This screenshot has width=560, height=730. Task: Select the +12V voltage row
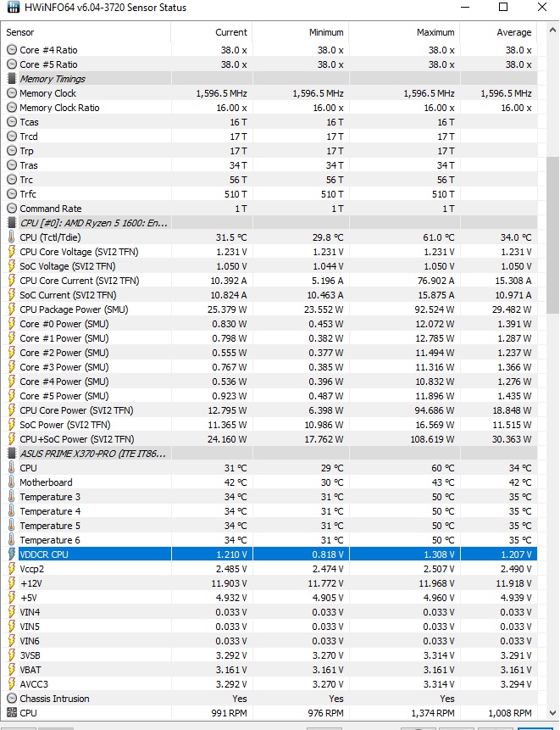(269, 582)
